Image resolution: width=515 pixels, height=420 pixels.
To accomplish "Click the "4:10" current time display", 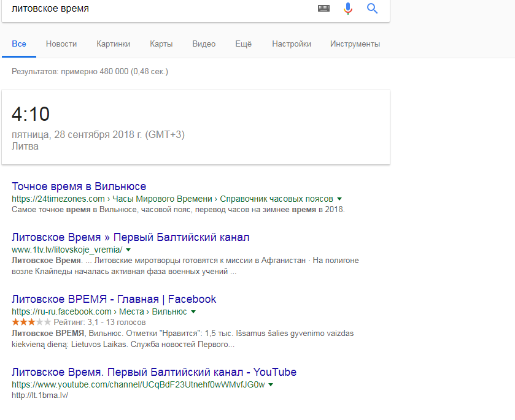I will tap(31, 114).
